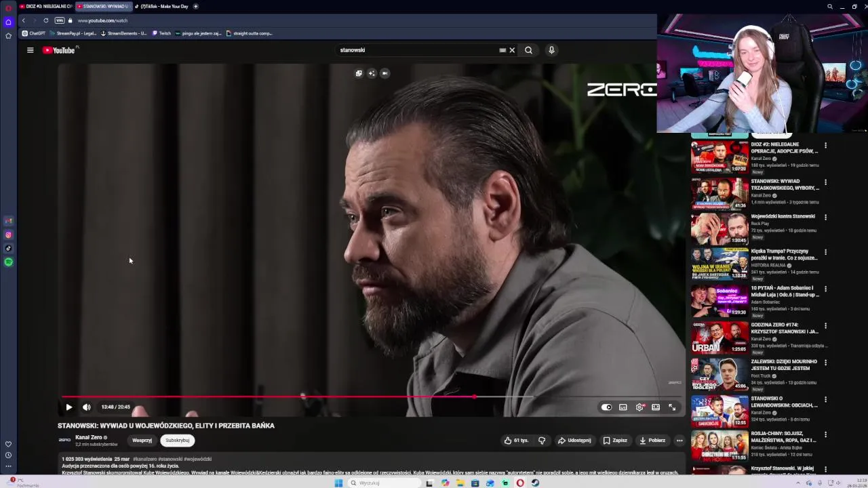Open Instagram in the Opera sidebar
Screen dimensions: 868x488
coord(8,235)
